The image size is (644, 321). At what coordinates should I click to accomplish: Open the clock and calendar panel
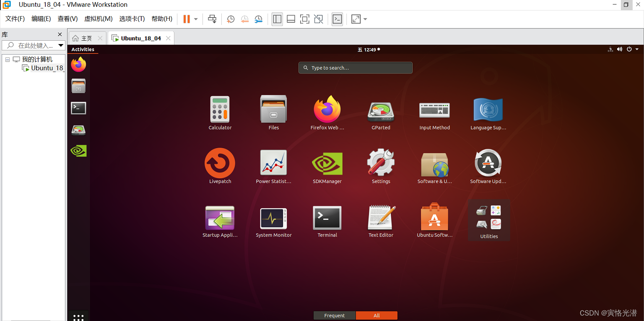coord(369,50)
